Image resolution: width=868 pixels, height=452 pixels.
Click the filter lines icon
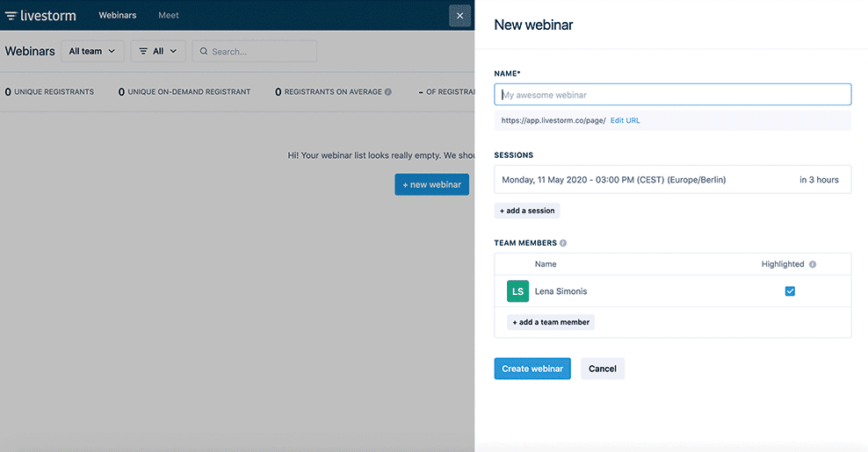(143, 52)
